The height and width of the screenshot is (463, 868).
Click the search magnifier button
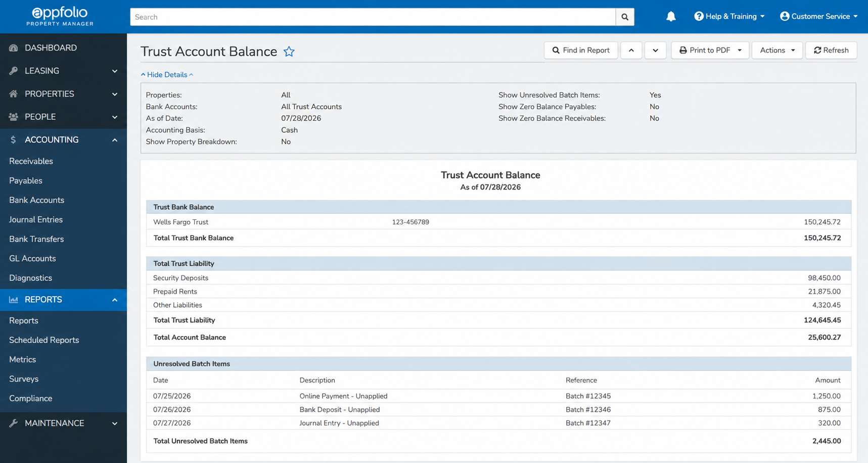pos(625,17)
